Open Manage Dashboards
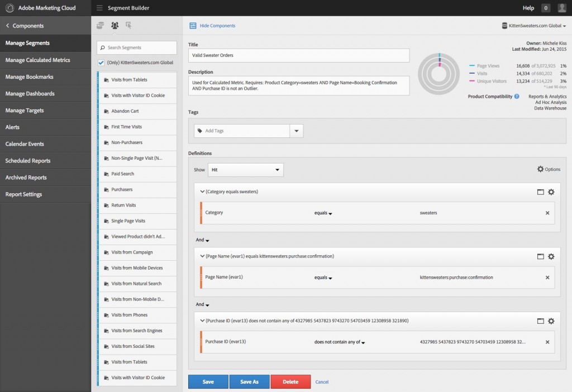The image size is (572, 392). [45, 94]
